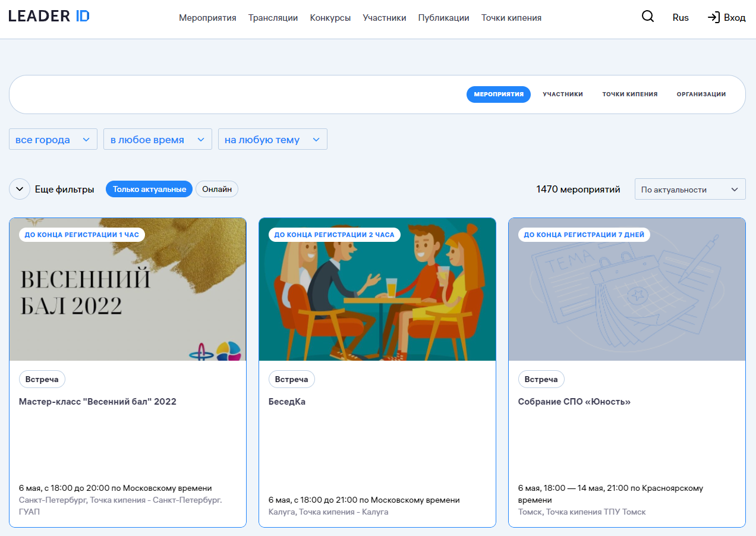Switch to the Точки кипения search tab
This screenshot has height=536, width=756.
point(629,94)
